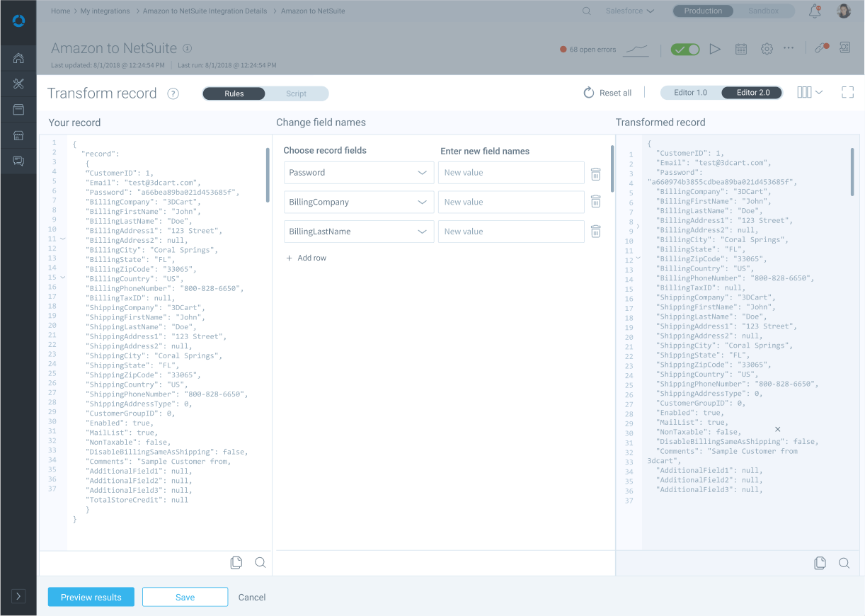Image resolution: width=865 pixels, height=616 pixels.
Task: Open the column layout dropdown
Action: point(810,93)
